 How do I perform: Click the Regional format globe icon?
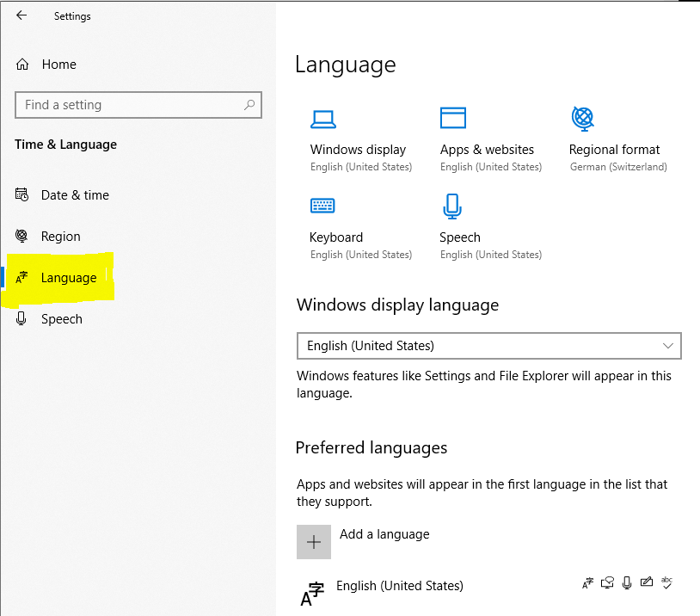[x=582, y=119]
